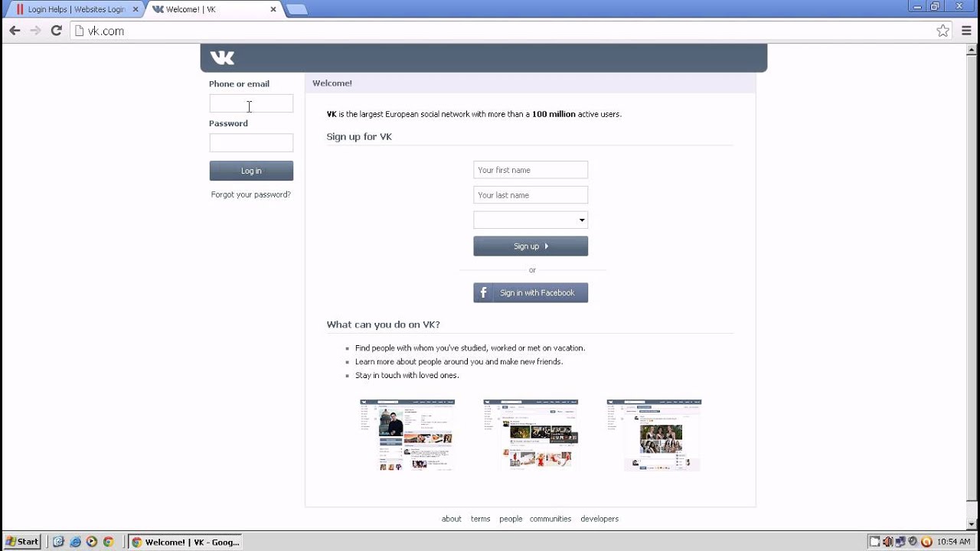The image size is (980, 551).
Task: Click the scrollbar up arrow
Action: tap(973, 50)
